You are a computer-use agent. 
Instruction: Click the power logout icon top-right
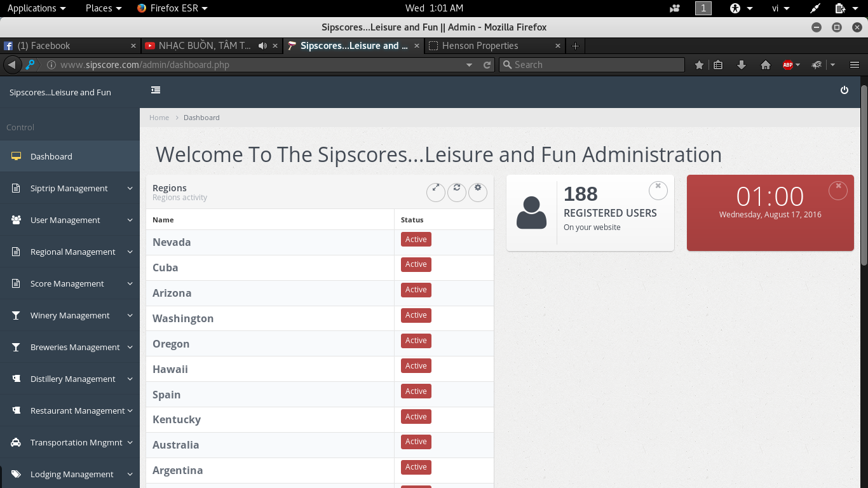click(x=844, y=90)
